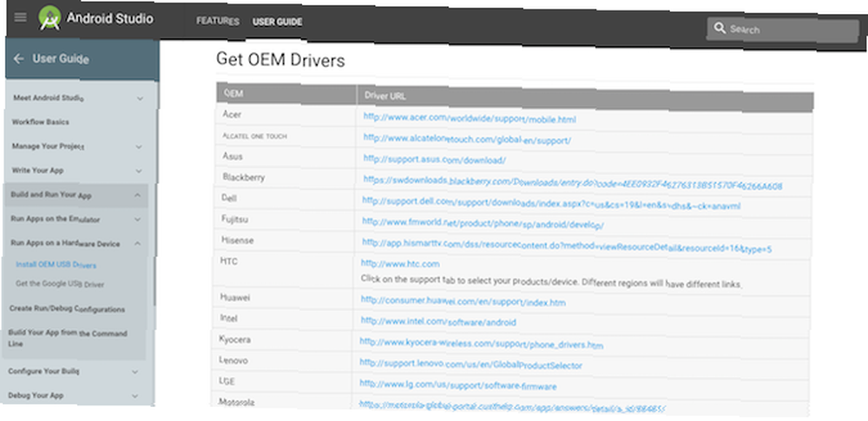Open the Asus support download link
The width and height of the screenshot is (868, 421).
tap(435, 160)
